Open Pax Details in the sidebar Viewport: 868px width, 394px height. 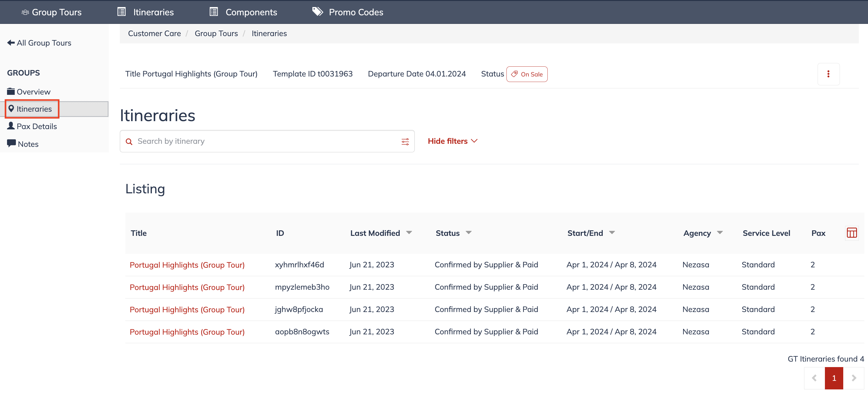32,126
